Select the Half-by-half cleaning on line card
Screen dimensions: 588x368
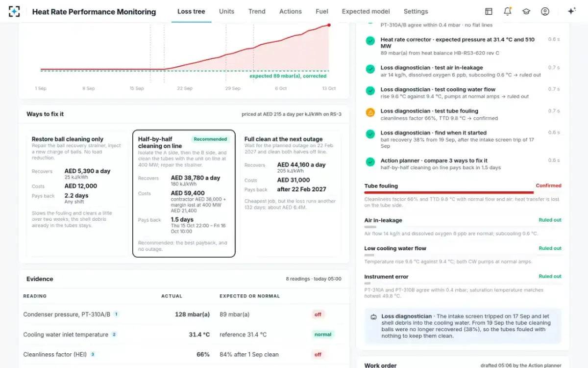click(184, 194)
